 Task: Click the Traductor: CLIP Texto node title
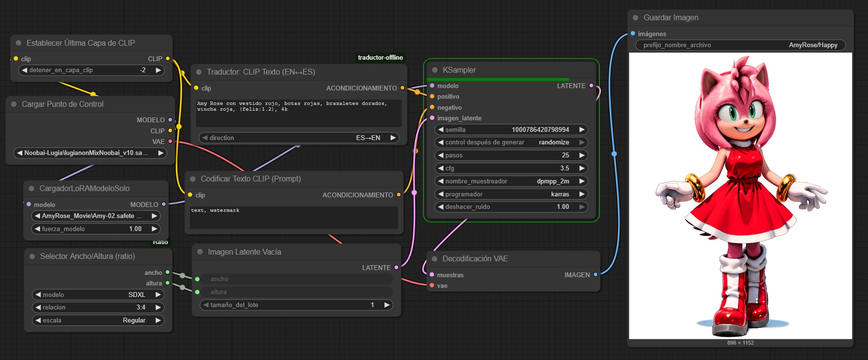click(x=261, y=72)
